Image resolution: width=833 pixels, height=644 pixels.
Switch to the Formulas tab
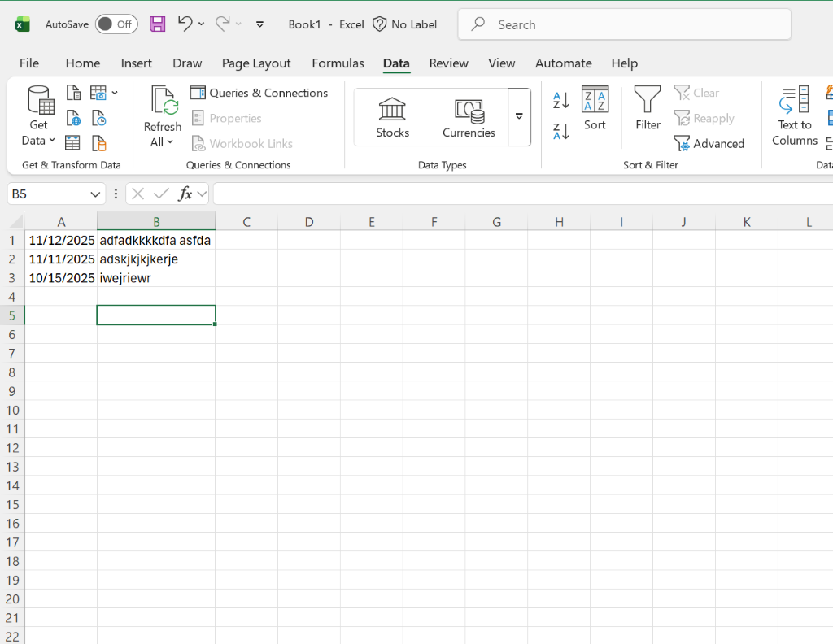[x=338, y=63]
